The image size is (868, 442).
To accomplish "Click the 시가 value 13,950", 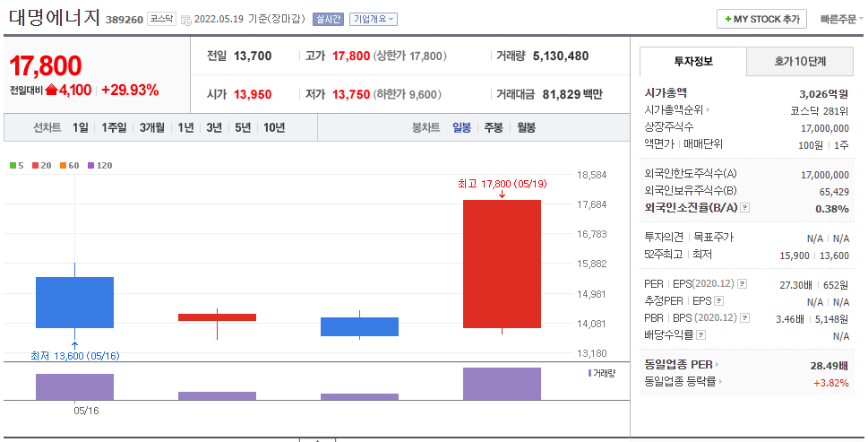I will (x=253, y=94).
